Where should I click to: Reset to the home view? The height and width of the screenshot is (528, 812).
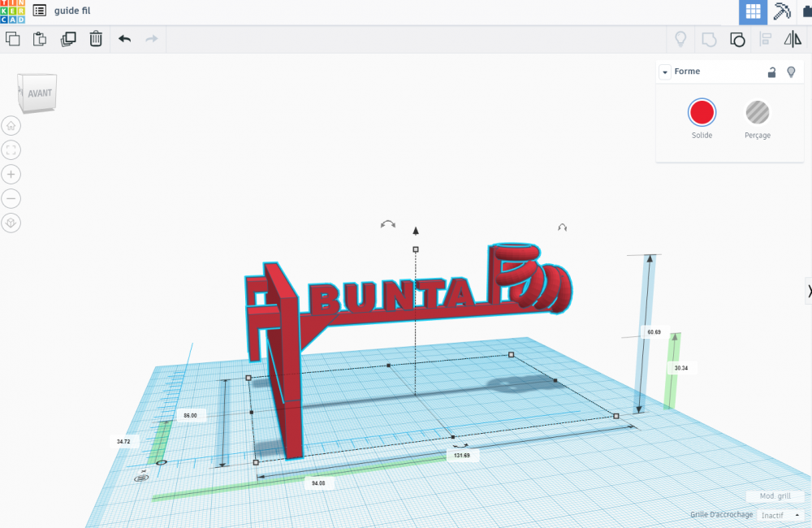pyautogui.click(x=11, y=126)
